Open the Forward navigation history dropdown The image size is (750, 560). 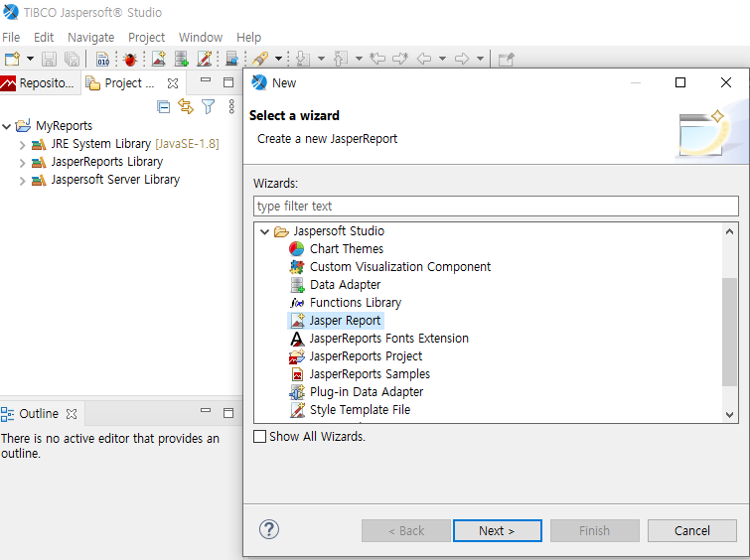point(480,59)
